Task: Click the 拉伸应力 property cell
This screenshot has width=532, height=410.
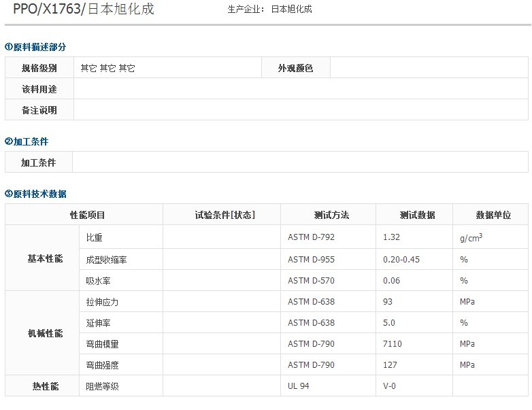Action: [121, 301]
